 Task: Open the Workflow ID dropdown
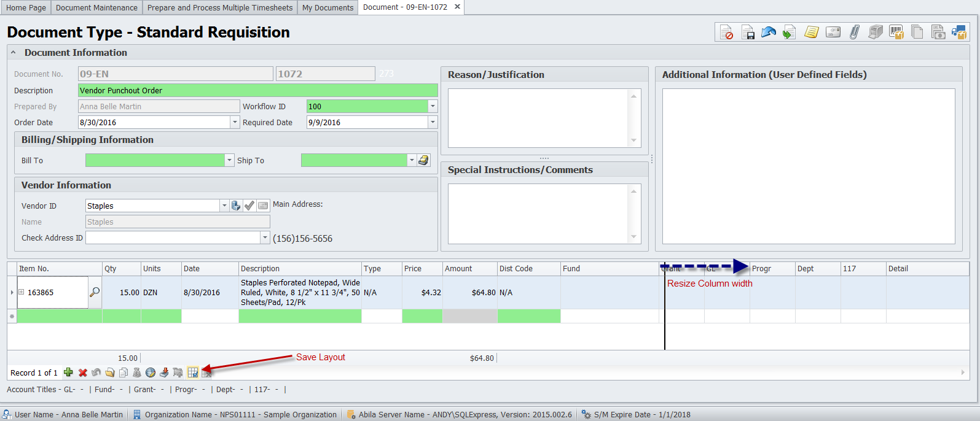433,106
